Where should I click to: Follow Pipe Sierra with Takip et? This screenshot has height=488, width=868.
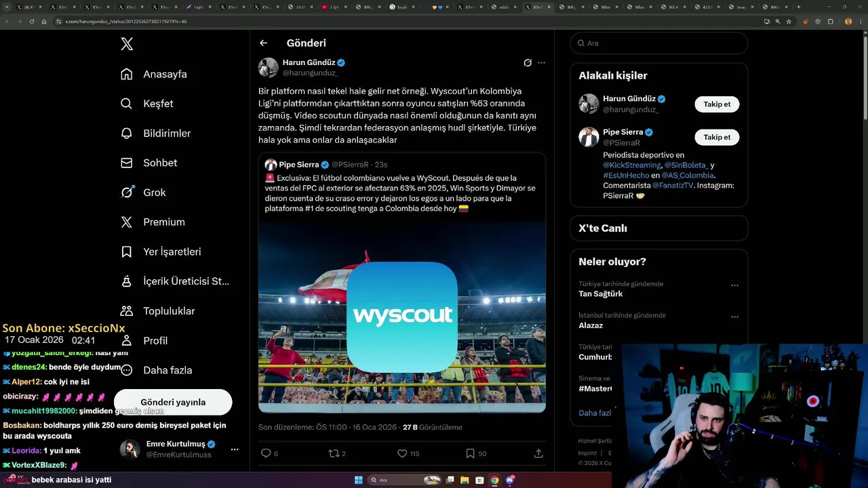(717, 137)
